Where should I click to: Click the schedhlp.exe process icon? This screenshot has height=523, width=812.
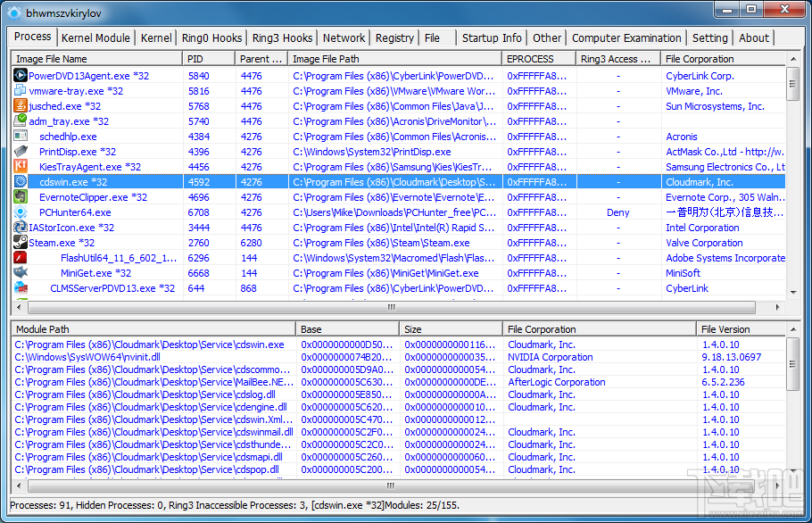(x=21, y=137)
